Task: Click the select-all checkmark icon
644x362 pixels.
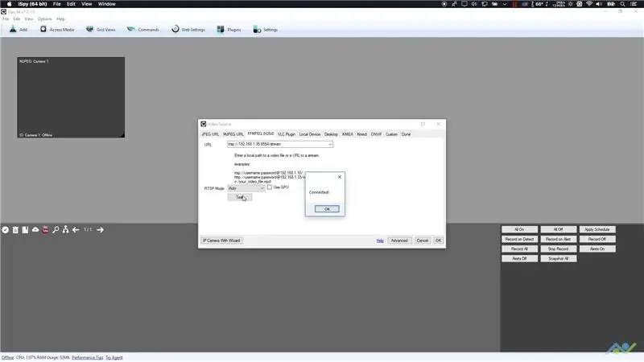Action: [x=6, y=230]
